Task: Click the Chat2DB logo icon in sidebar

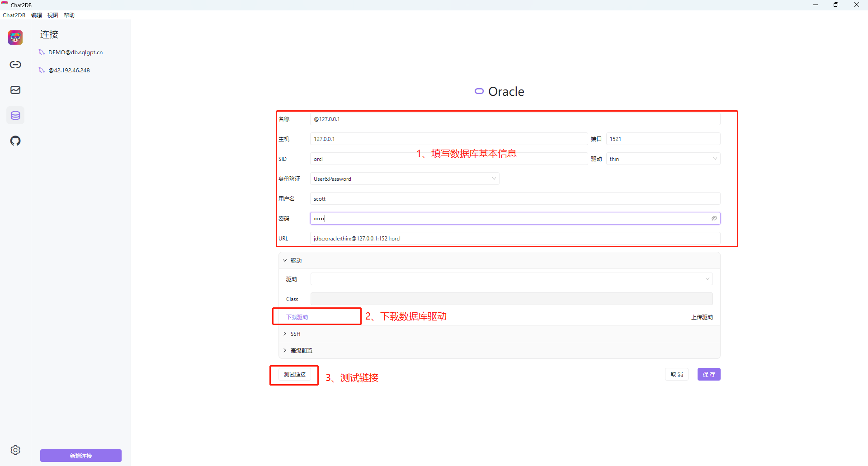Action: (15, 38)
